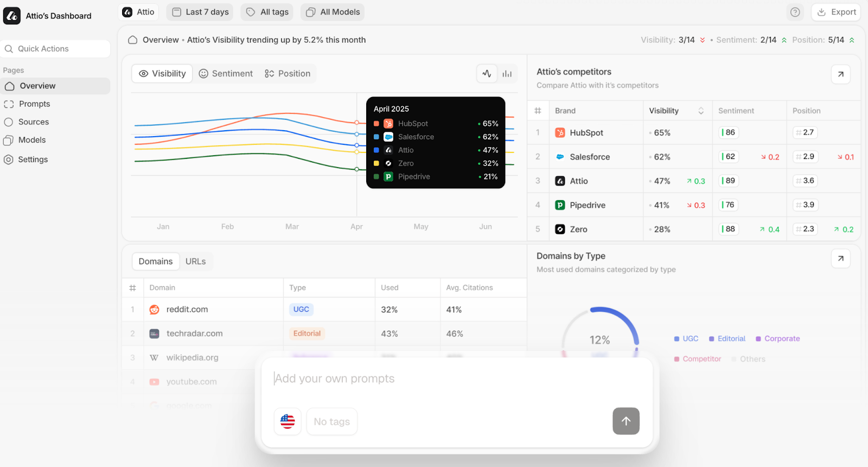Viewport: 868px width, 467px height.
Task: Click the UGC legend color swatch
Action: pos(676,339)
